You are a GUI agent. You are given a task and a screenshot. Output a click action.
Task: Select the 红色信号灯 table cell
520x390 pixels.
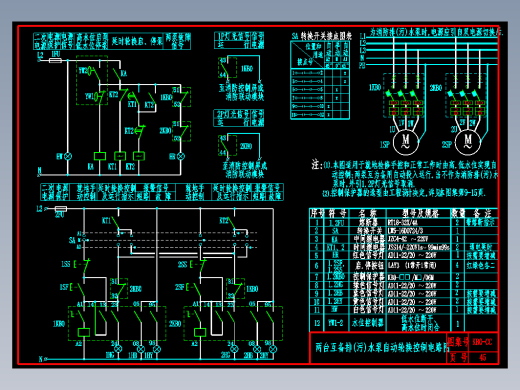point(368,255)
